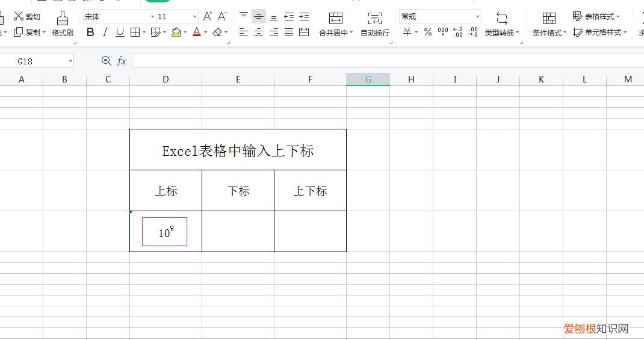The width and height of the screenshot is (644, 340).
Task: Expand the borders dropdown arrow
Action: pos(144,32)
